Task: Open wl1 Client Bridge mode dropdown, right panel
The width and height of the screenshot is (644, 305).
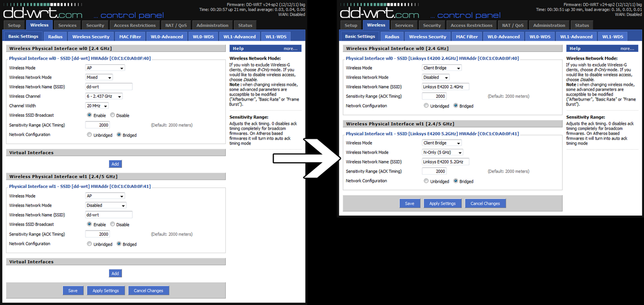Action: pos(442,143)
